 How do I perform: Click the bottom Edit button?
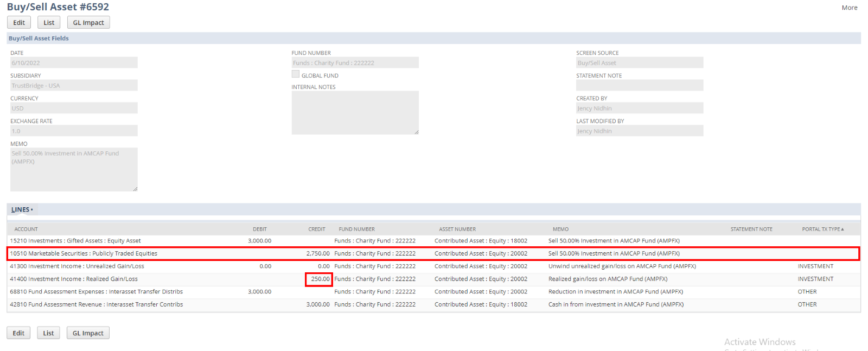pyautogui.click(x=18, y=333)
